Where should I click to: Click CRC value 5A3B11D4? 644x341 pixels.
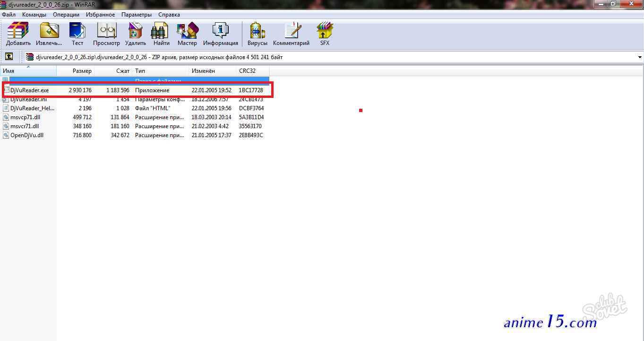pos(251,117)
